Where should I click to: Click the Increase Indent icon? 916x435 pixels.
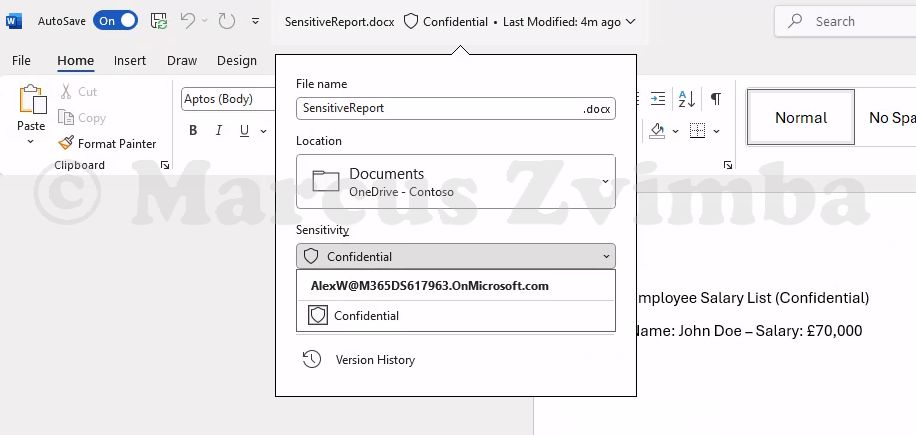click(x=657, y=99)
